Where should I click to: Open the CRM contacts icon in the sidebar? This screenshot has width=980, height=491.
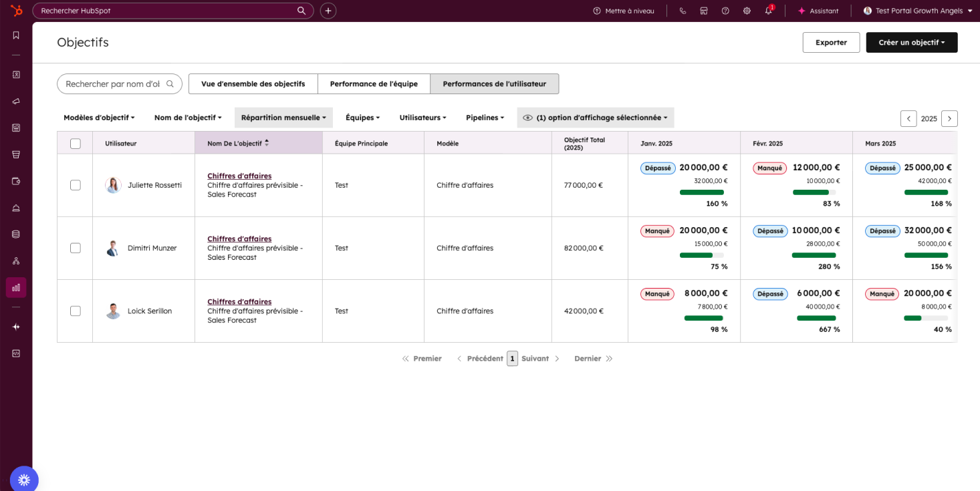point(16,75)
